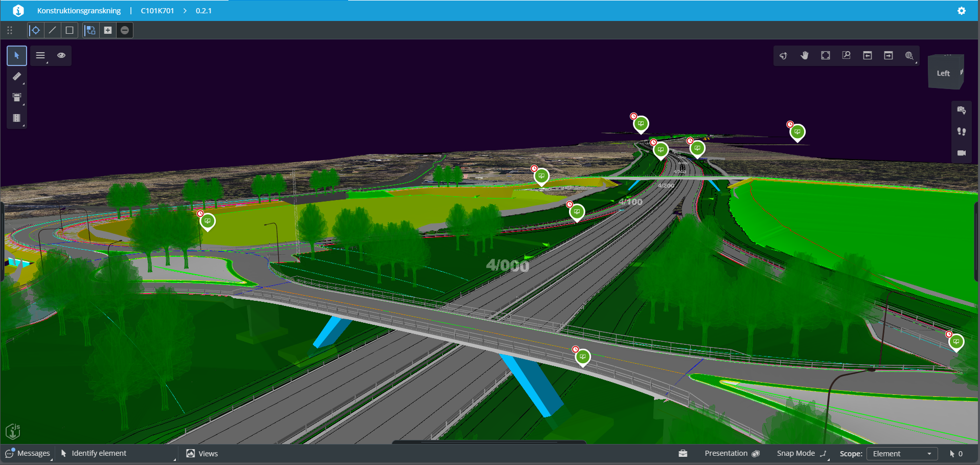
Task: Start the Walk footsteps tool
Action: (x=961, y=131)
